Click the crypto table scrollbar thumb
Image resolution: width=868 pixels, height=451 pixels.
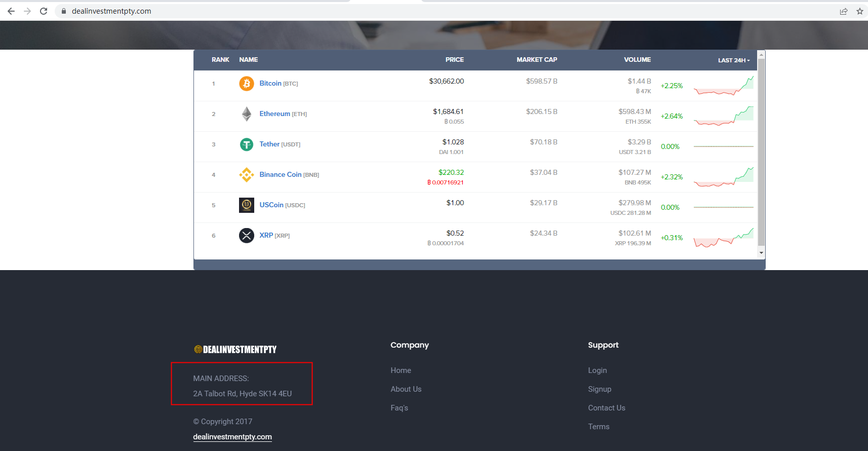pos(761,152)
